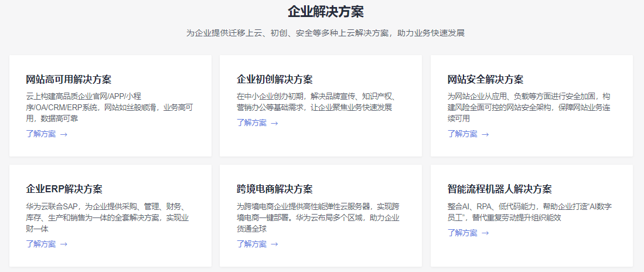Open 了解方案 link for 网站高可用解决方案
Image resolution: width=644 pixels, height=272 pixels.
(x=41, y=134)
